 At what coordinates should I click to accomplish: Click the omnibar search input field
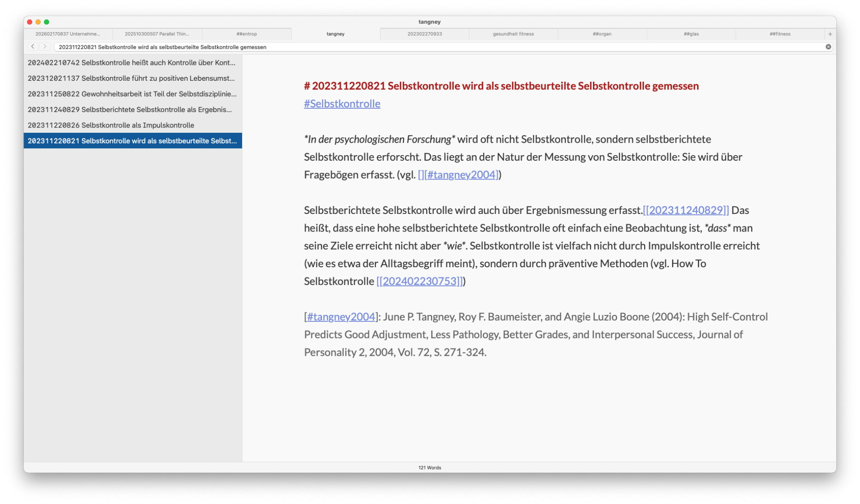(430, 47)
